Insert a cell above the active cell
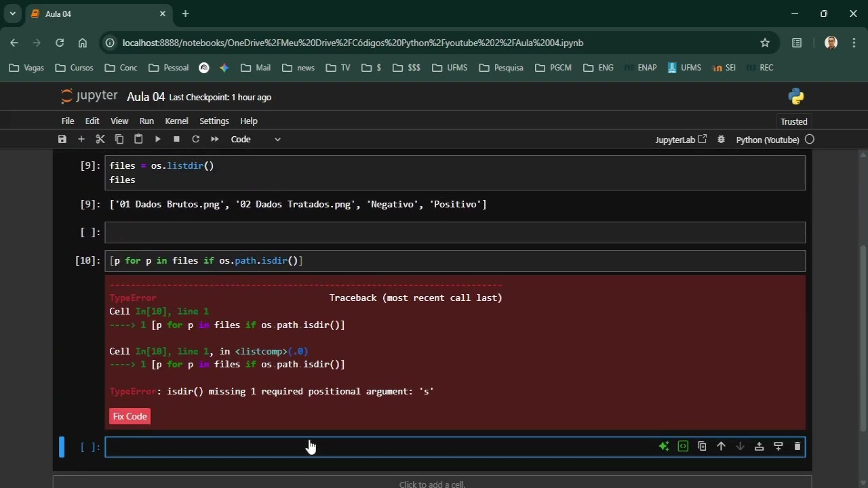Screen dimensions: 868x488 [759, 446]
